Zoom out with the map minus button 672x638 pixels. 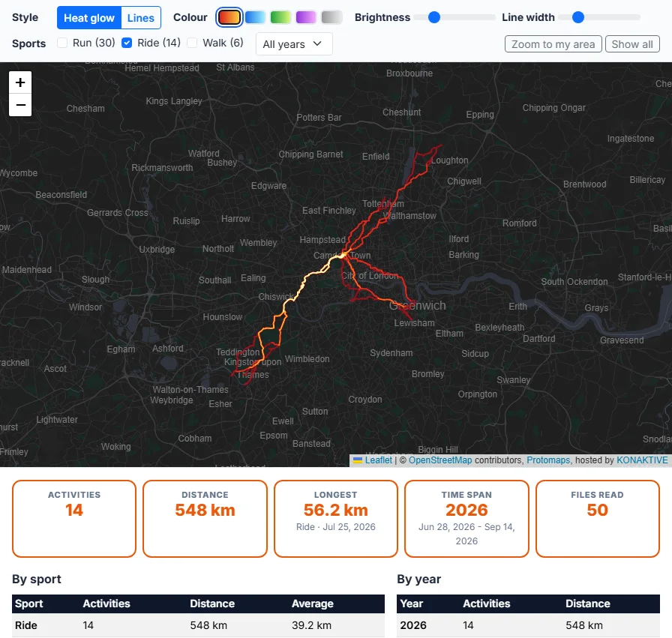pyautogui.click(x=20, y=105)
